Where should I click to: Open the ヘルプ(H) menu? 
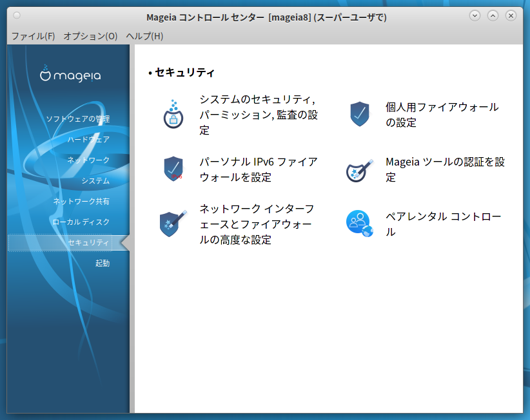144,36
